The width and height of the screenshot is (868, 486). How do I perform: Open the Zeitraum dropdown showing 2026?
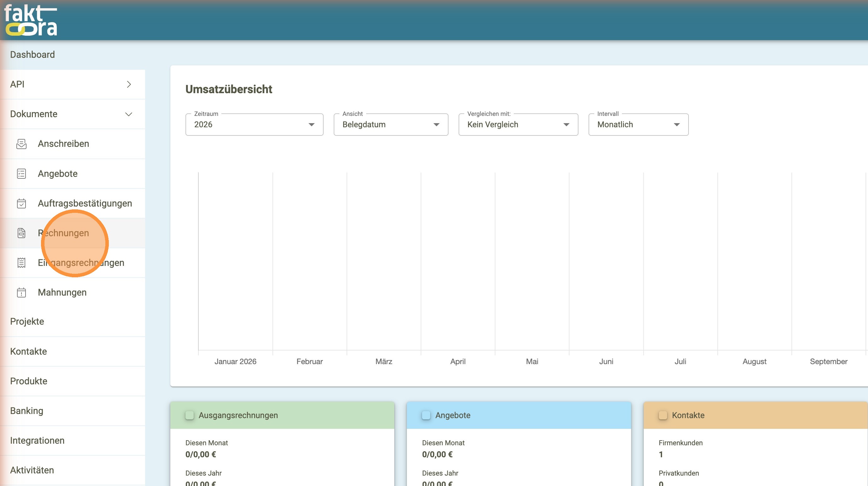pyautogui.click(x=254, y=125)
